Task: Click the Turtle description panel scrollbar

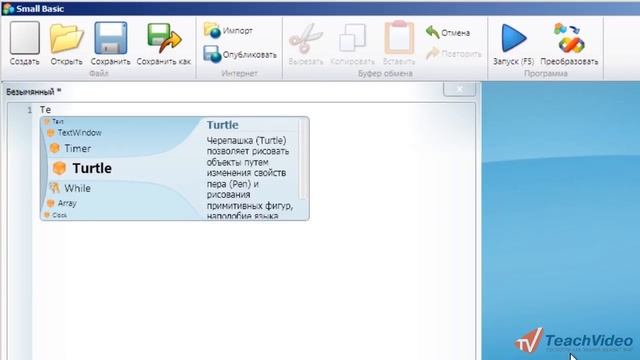Action: pos(302,160)
